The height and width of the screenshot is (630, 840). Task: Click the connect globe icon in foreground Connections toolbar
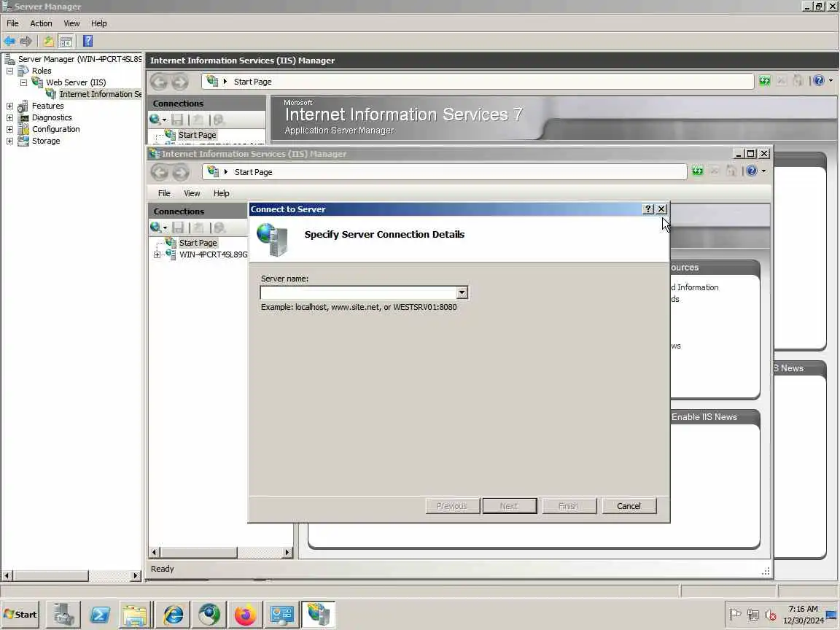[x=155, y=227]
